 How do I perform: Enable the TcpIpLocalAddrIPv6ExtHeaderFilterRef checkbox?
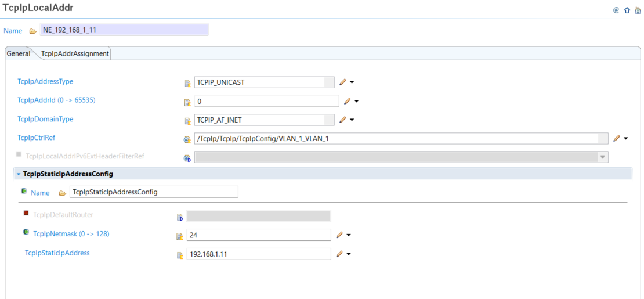click(19, 154)
